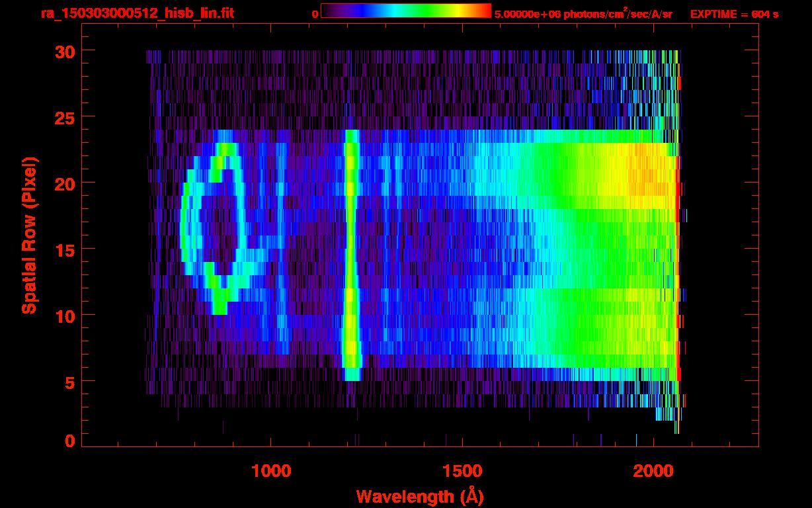Click the y-axis tick label 5

[69, 382]
